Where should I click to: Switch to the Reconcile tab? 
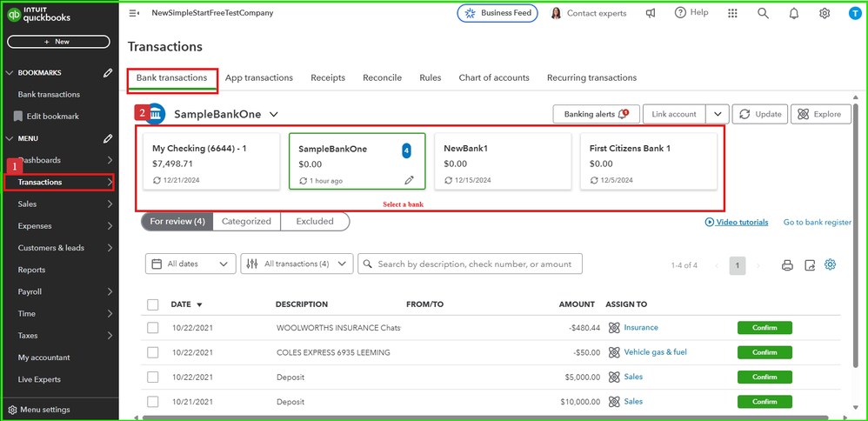click(382, 77)
